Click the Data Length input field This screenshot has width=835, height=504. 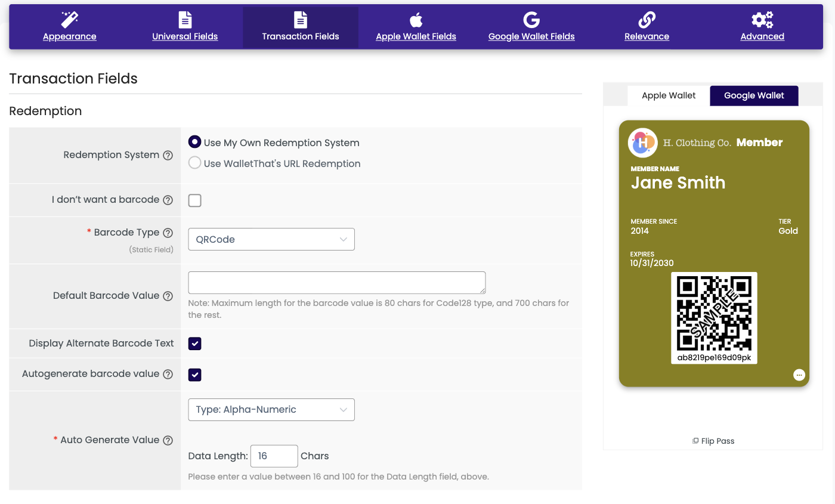[x=274, y=456]
